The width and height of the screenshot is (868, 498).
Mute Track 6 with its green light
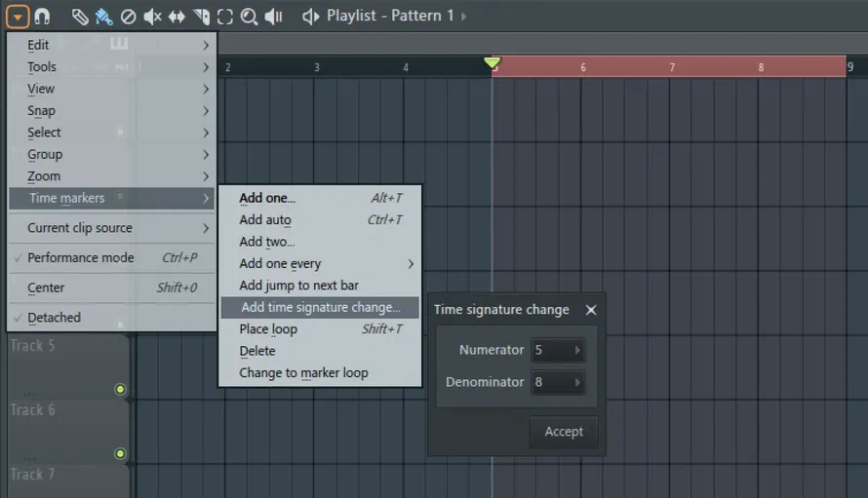(x=120, y=454)
